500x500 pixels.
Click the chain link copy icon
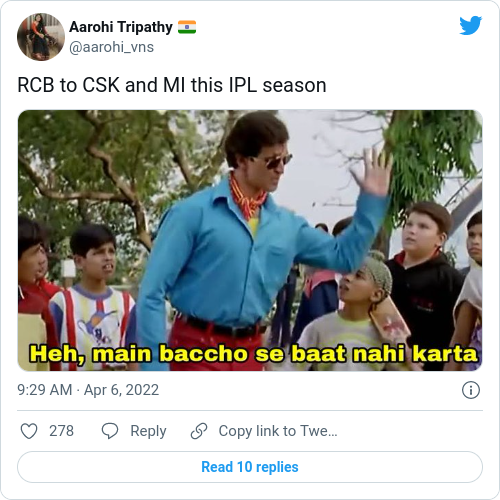pos(199,431)
